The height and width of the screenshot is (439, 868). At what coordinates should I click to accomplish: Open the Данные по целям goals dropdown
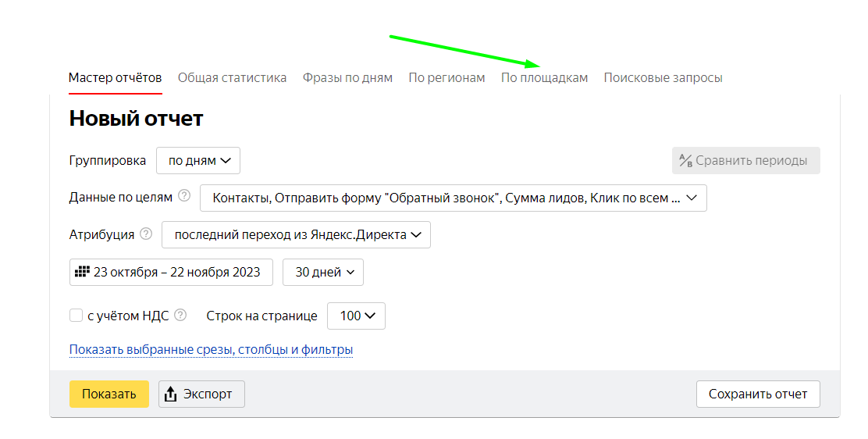coord(454,198)
